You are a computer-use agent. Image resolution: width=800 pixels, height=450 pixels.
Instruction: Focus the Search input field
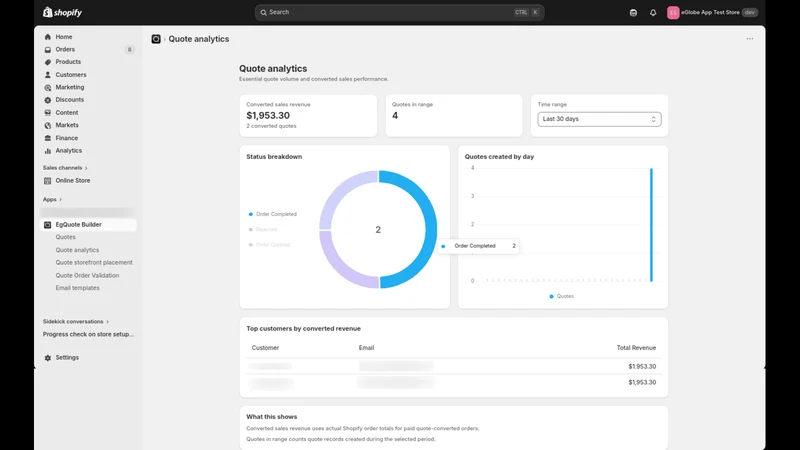click(x=399, y=12)
